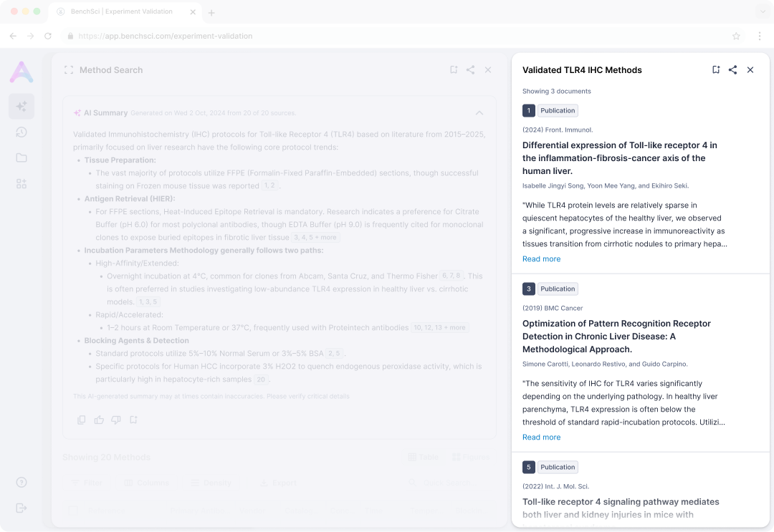Toggle the select-all checkbox in the methods table
Screen dimensions: 774x532
(73, 510)
